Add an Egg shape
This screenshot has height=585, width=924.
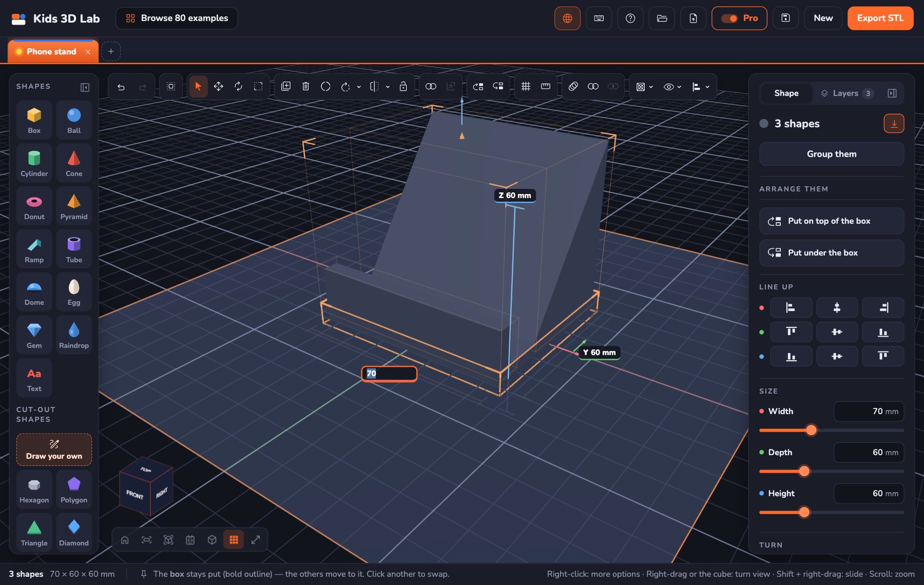tap(74, 292)
